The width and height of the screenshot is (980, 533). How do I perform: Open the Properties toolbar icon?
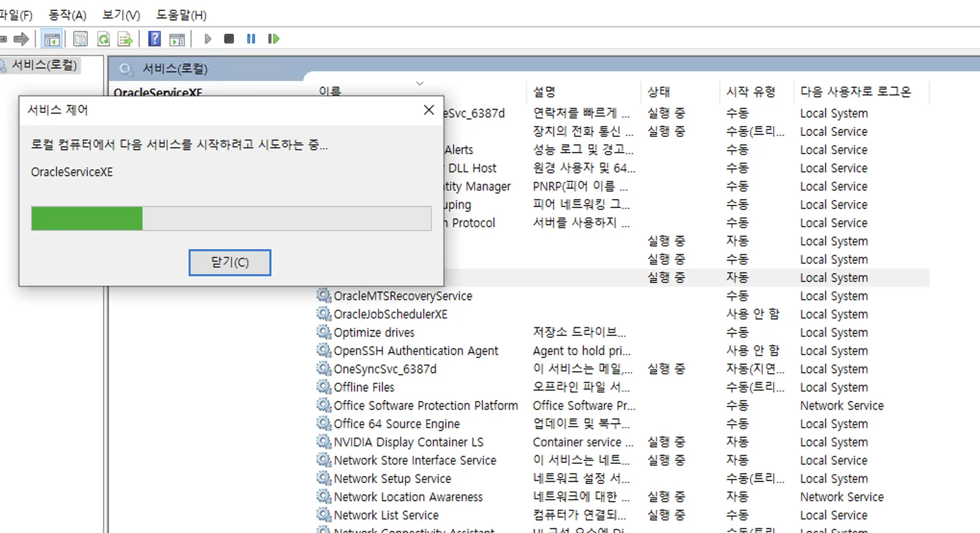(x=80, y=39)
